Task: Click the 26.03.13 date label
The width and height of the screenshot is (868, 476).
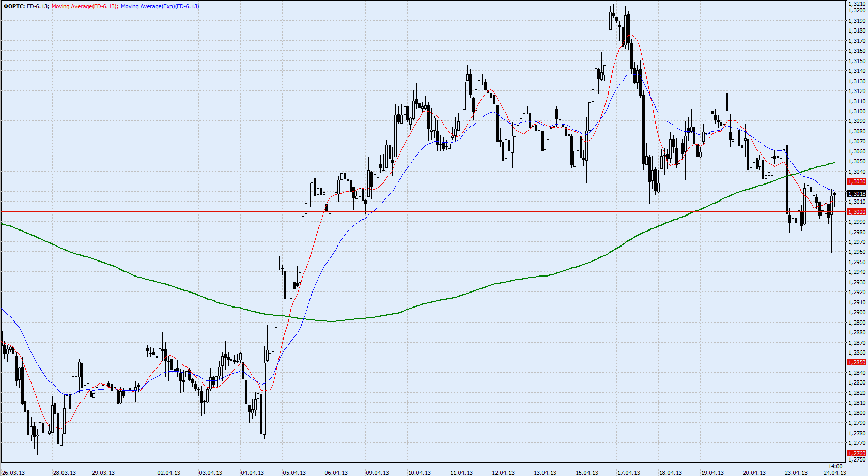Action: pos(13,472)
